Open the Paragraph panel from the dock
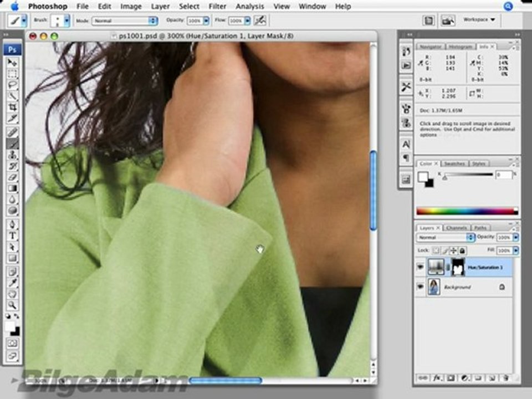Viewport: 532px width, 399px height. [406, 158]
